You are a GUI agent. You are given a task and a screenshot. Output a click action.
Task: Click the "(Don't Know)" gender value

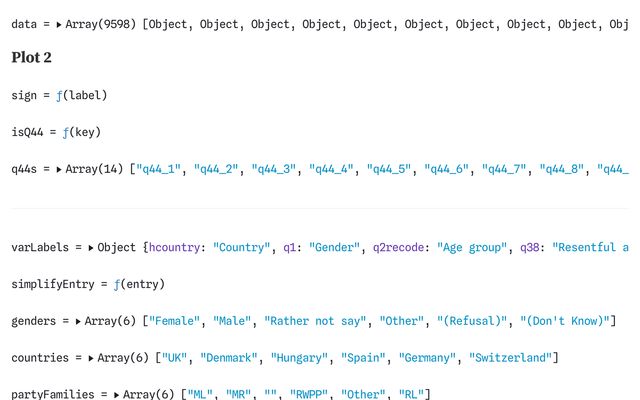(558, 321)
